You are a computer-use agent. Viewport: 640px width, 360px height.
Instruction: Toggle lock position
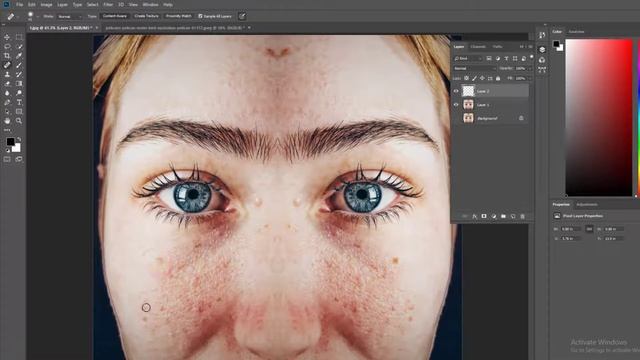pos(482,78)
